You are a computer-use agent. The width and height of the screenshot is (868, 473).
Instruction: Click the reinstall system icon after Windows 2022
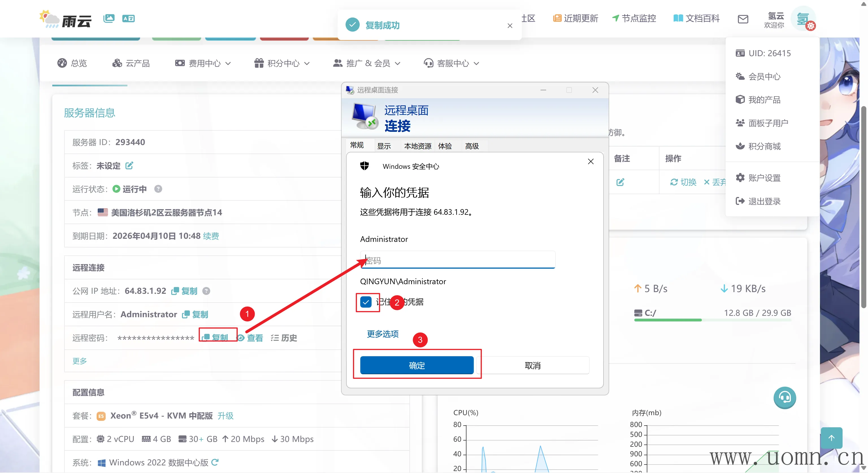(x=215, y=462)
